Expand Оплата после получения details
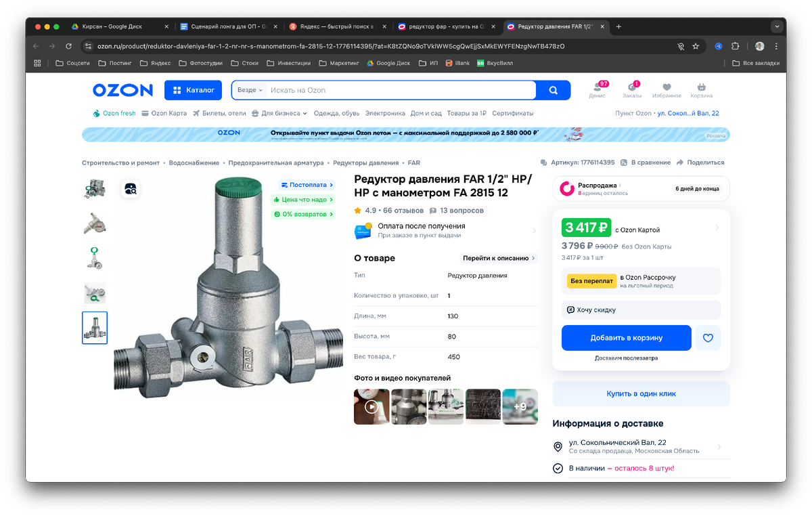 click(x=446, y=230)
